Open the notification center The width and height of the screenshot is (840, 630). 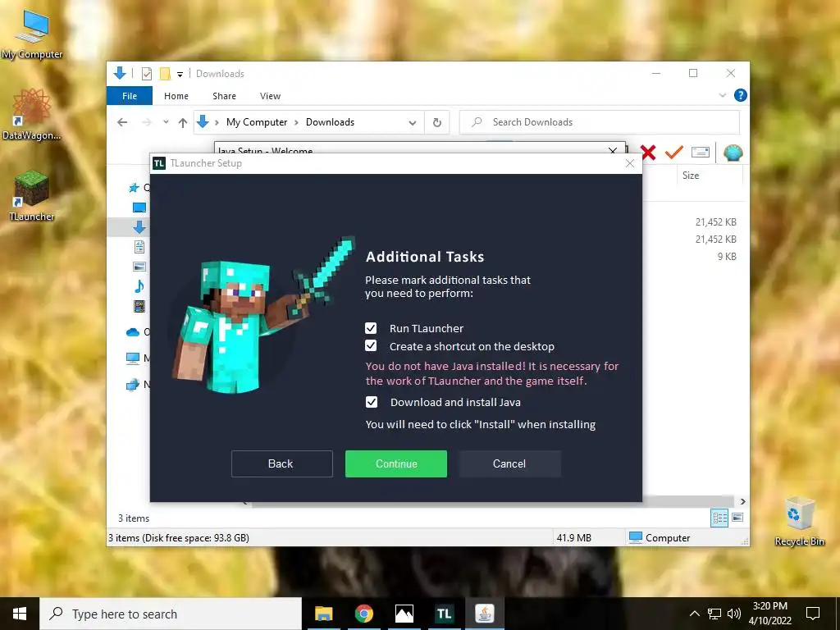point(813,614)
